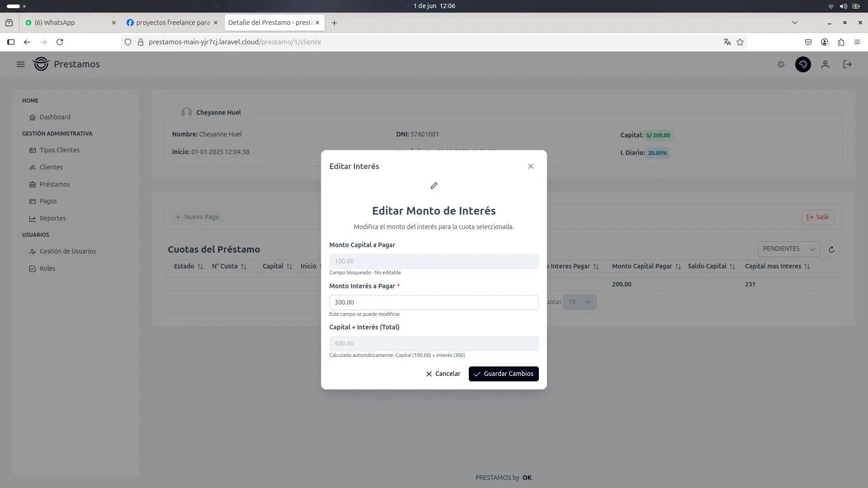The width and height of the screenshot is (868, 488).
Task: Click the light/dark theme sun icon
Action: [x=781, y=65]
